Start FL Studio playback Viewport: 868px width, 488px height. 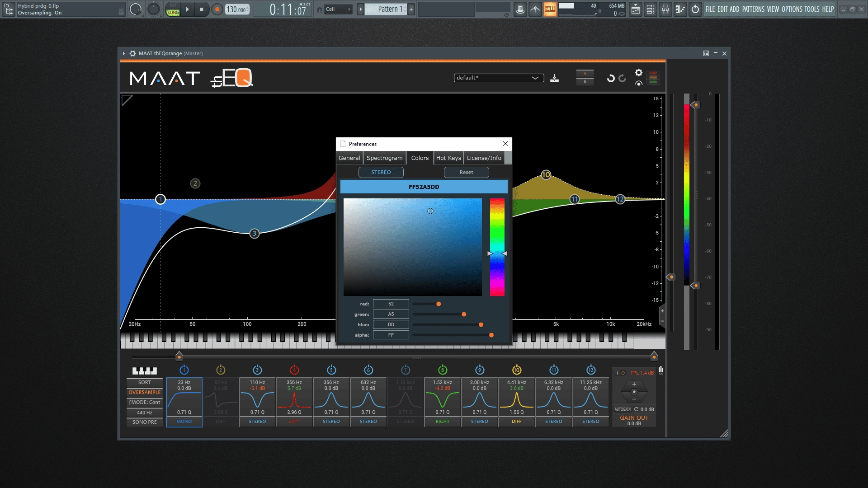point(187,9)
